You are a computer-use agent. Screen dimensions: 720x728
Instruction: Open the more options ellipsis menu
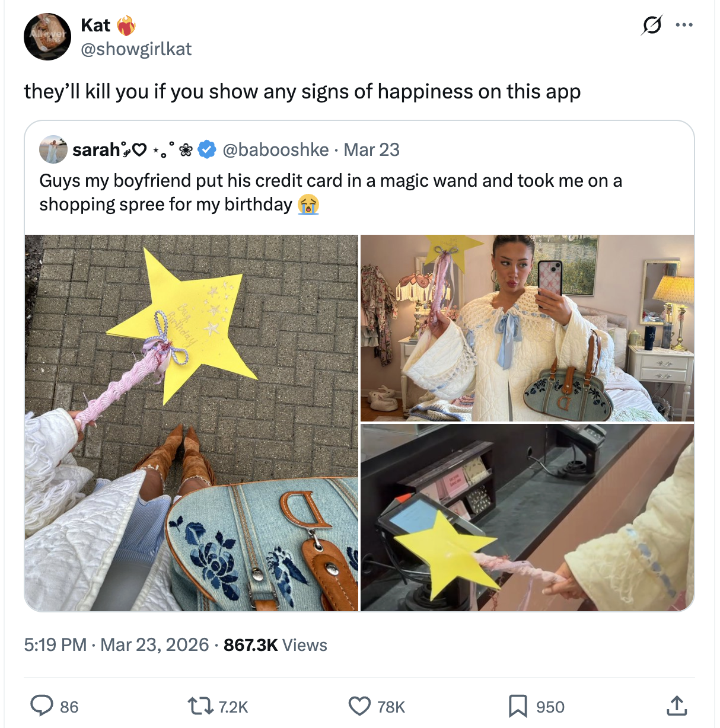[683, 24]
